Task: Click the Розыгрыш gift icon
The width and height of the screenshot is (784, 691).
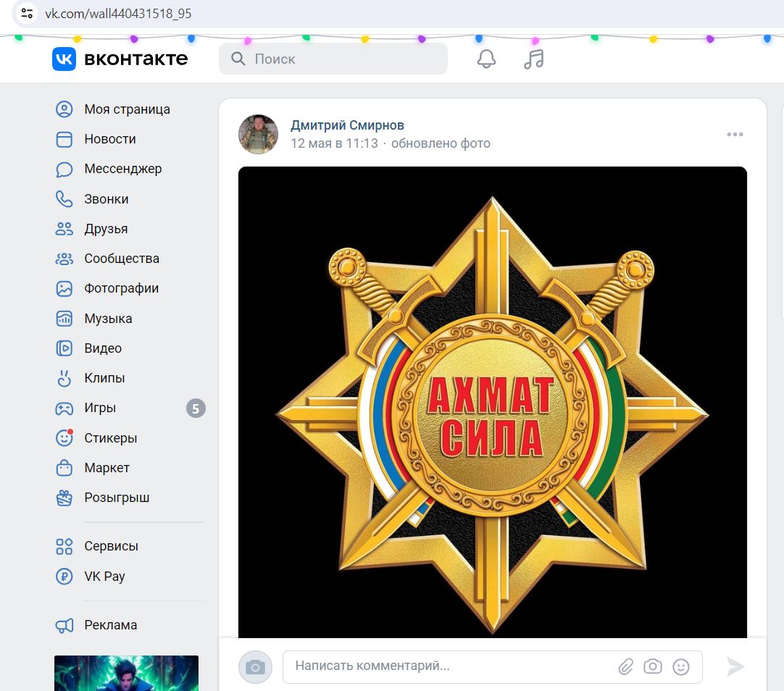Action: click(x=64, y=498)
